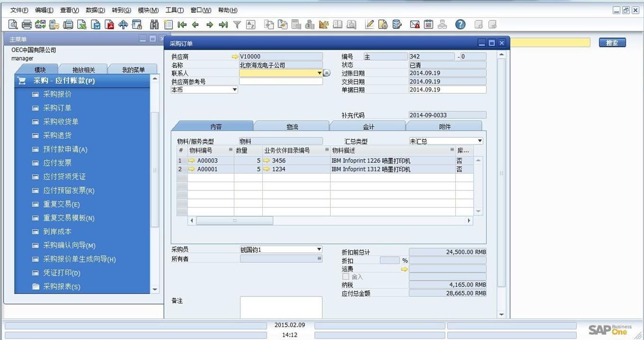Click the 供应商参考号 input field
Image resolution: width=644 pixels, height=340 pixels.
[x=281, y=81]
